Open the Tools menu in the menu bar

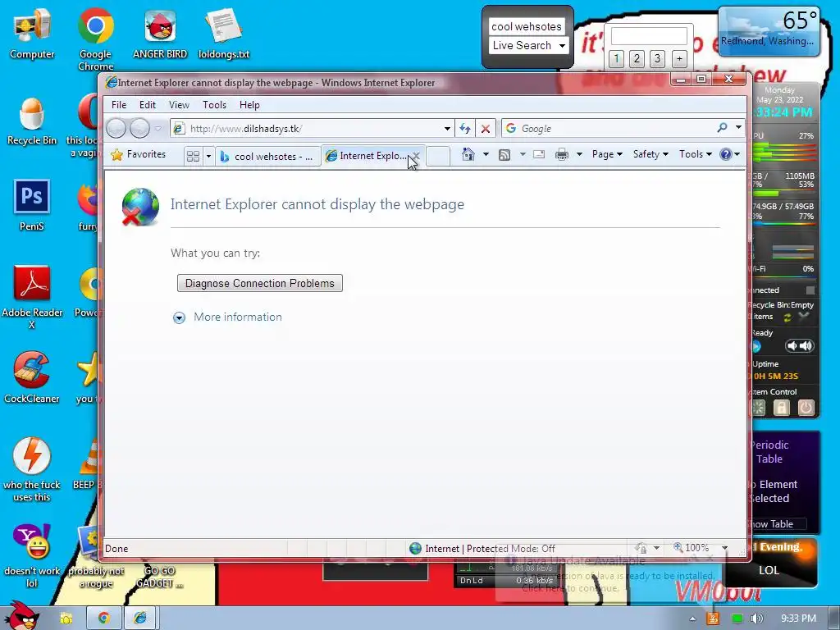pyautogui.click(x=214, y=105)
